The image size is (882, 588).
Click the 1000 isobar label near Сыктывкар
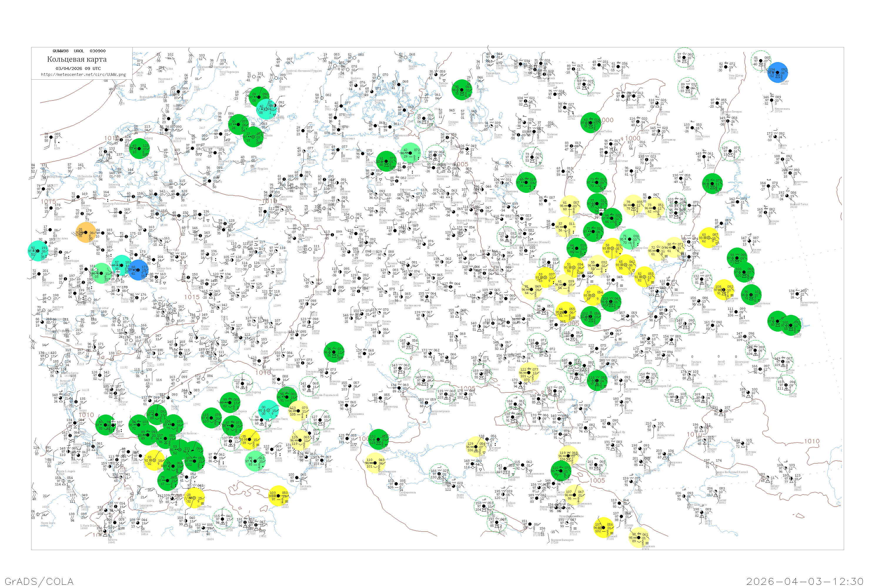click(x=633, y=138)
